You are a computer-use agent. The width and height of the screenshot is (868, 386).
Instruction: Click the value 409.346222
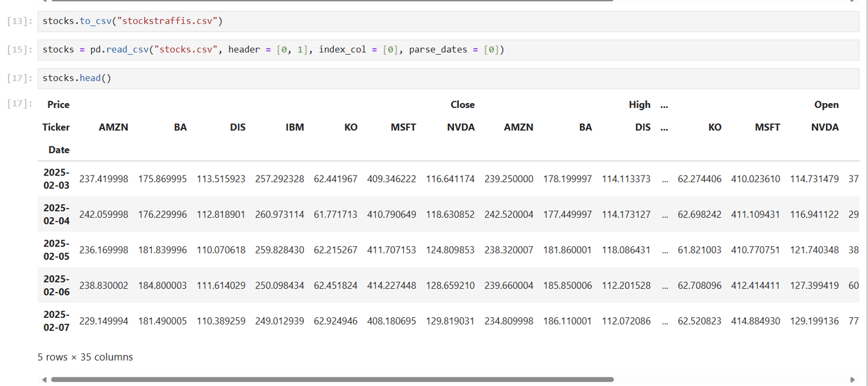[x=392, y=179]
